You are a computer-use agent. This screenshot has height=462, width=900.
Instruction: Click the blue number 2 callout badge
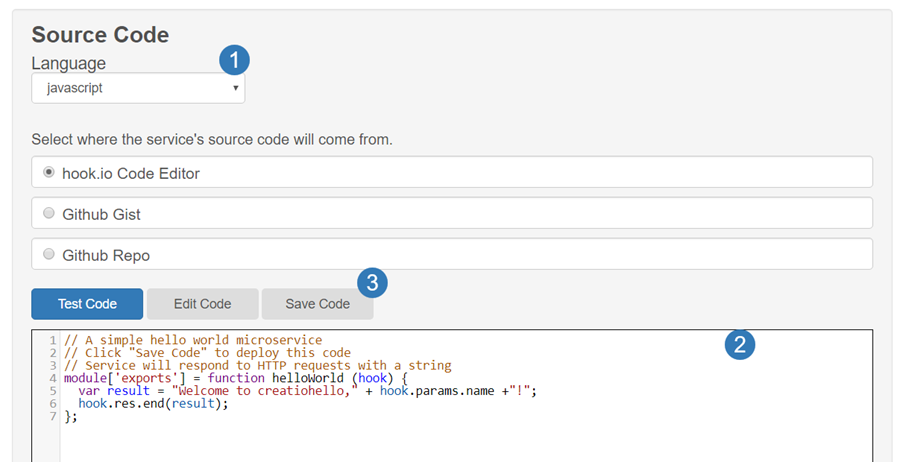point(739,345)
